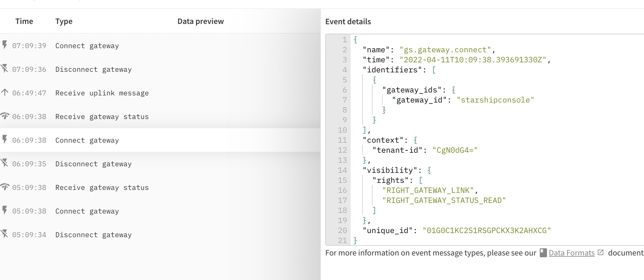Click the uplink arrow icon at 06:49:47

[x=4, y=92]
